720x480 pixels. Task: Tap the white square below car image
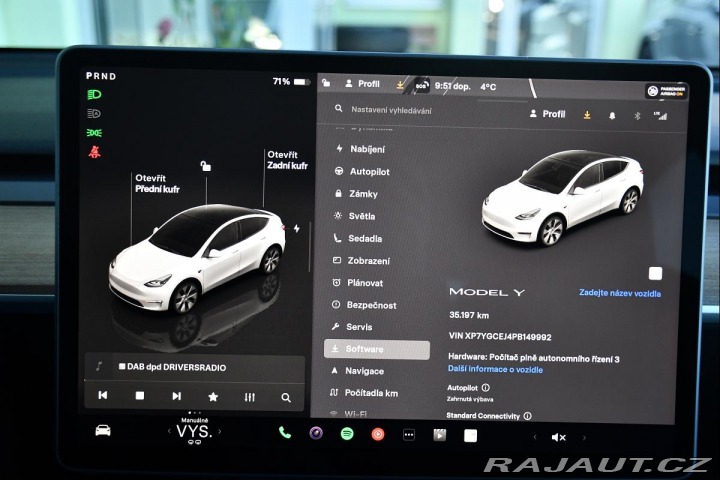coord(655,274)
